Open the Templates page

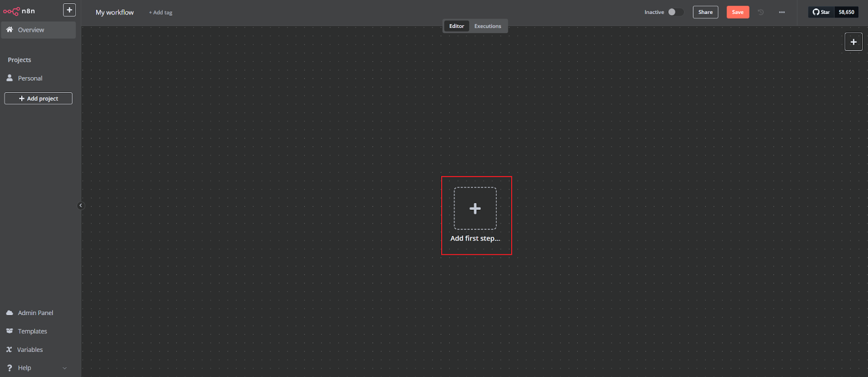click(32, 331)
